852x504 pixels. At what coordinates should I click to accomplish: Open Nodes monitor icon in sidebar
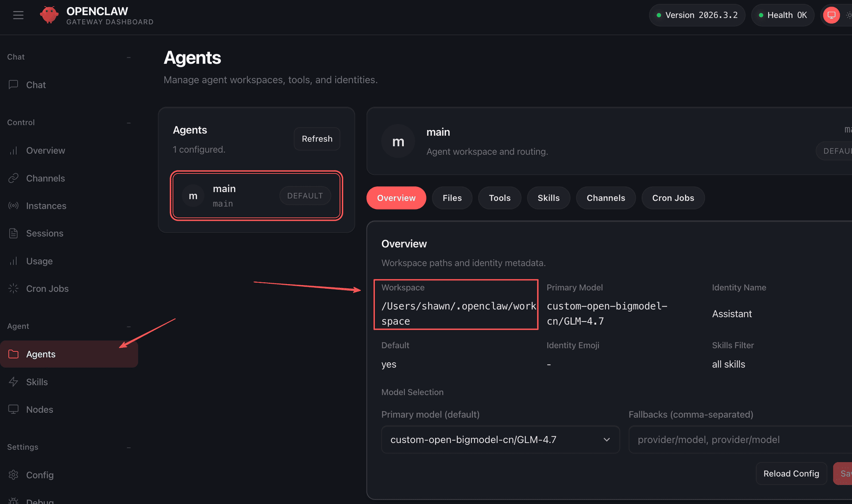14,410
